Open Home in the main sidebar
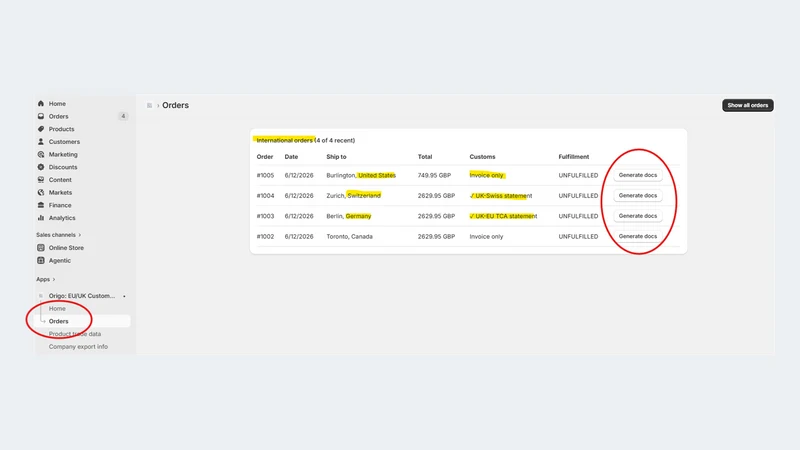Screen dimensions: 800x450 pyautogui.click(x=57, y=104)
